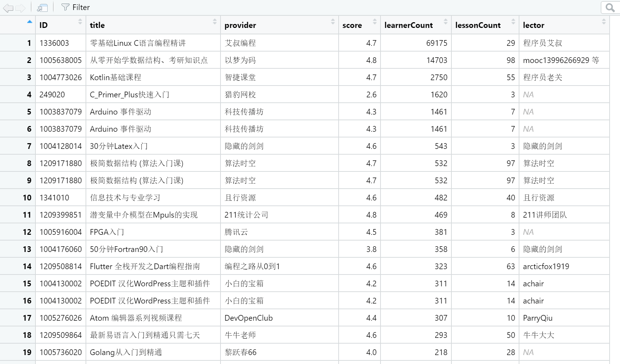Screen dimensions: 620x364
Task: Click the provider column header text
Action: [x=240, y=25]
